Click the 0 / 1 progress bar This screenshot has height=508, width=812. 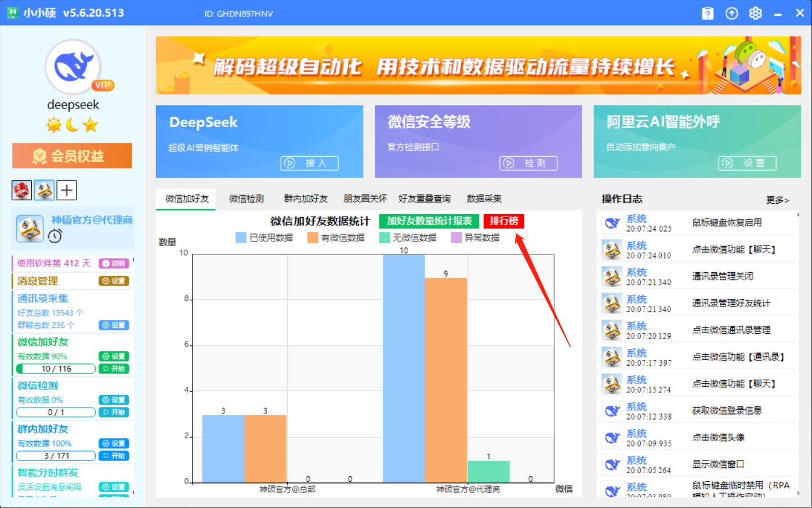(x=56, y=412)
